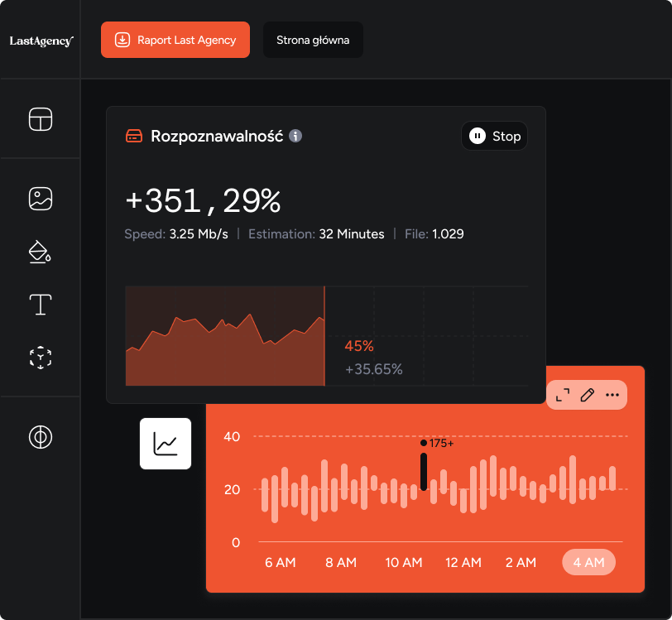672x620 pixels.
Task: Select the 4 AM time label
Action: tap(588, 562)
